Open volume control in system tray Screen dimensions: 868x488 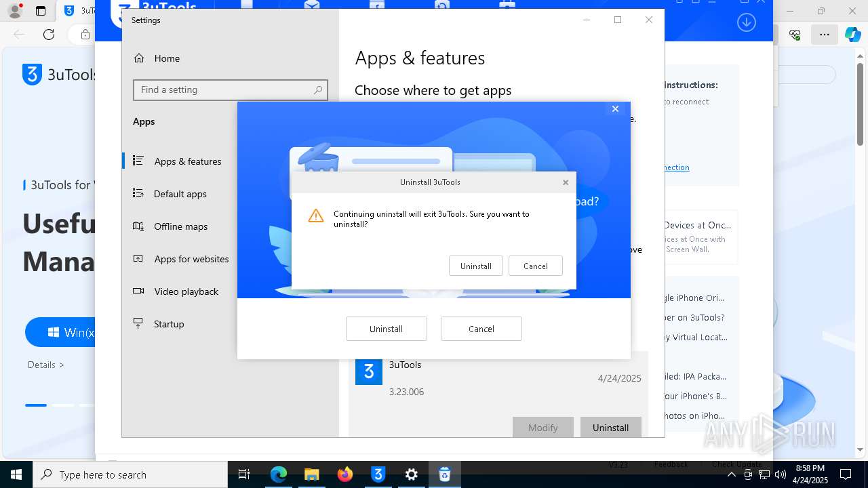tap(780, 474)
